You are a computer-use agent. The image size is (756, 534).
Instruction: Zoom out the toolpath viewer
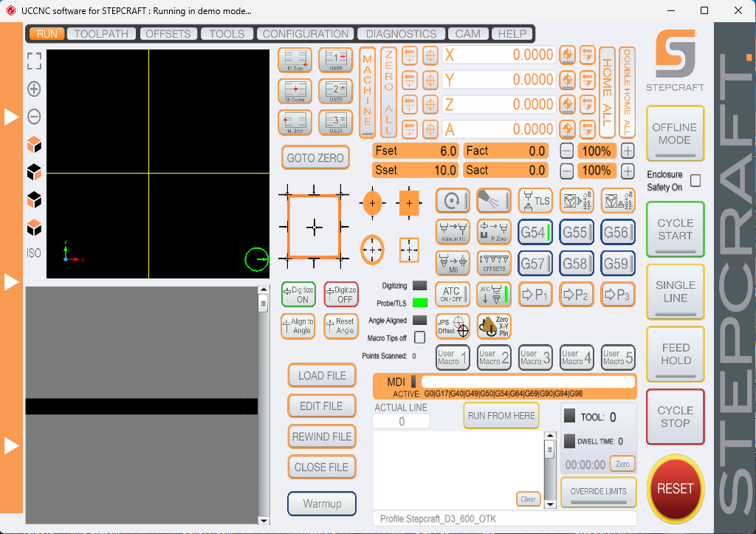[x=34, y=116]
